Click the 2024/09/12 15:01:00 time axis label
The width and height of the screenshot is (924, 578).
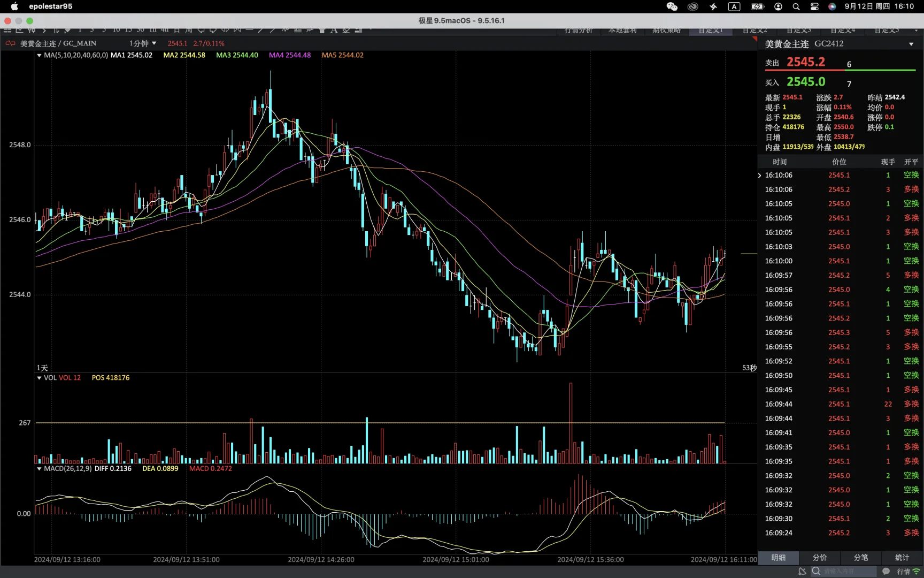coord(456,560)
